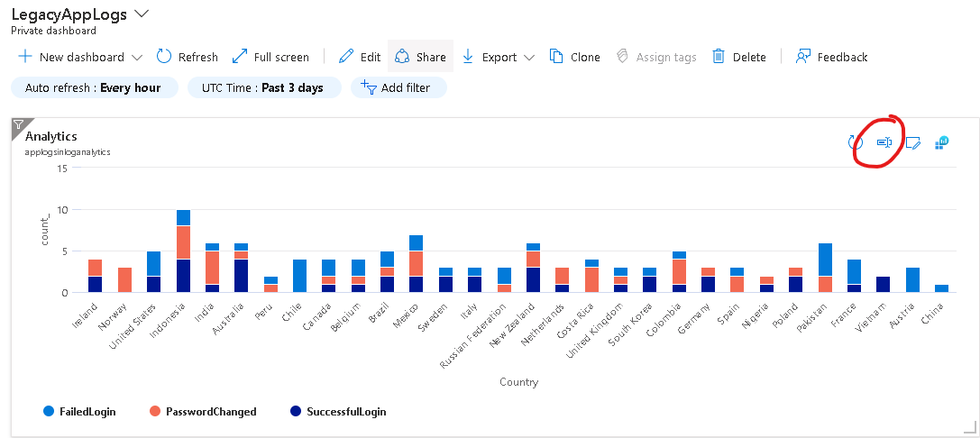Click the rename tile icon circled in red
The height and width of the screenshot is (438, 980).
pyautogui.click(x=884, y=142)
